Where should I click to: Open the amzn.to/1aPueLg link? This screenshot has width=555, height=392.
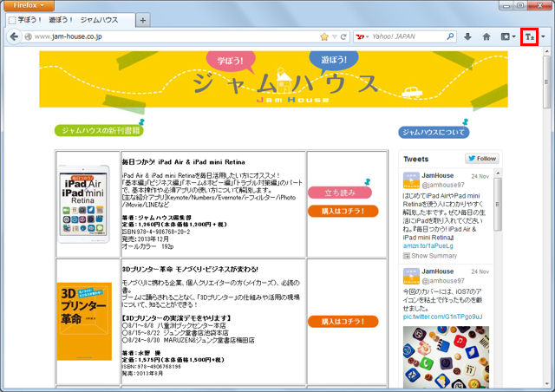428,245
